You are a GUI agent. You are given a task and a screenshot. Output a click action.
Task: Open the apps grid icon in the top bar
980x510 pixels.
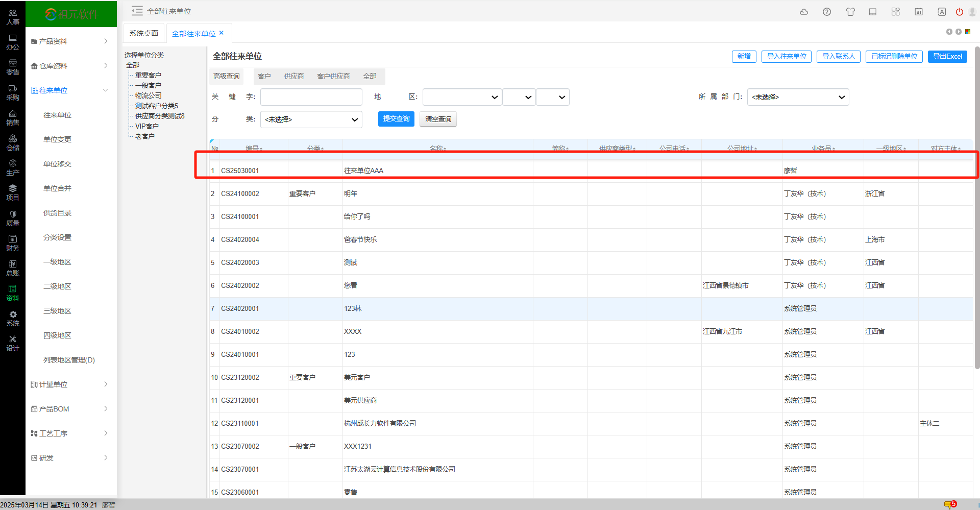pyautogui.click(x=896, y=12)
